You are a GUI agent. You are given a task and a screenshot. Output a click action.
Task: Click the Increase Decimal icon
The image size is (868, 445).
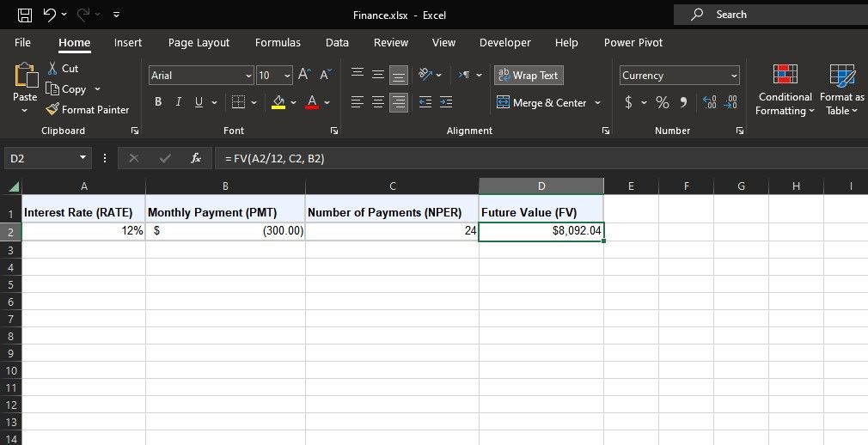click(x=710, y=102)
